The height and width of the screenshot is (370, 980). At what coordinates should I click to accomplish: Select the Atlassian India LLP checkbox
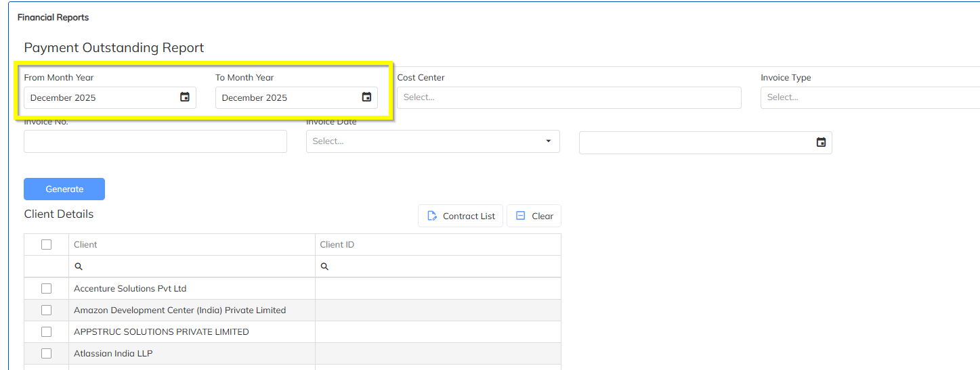pos(46,353)
